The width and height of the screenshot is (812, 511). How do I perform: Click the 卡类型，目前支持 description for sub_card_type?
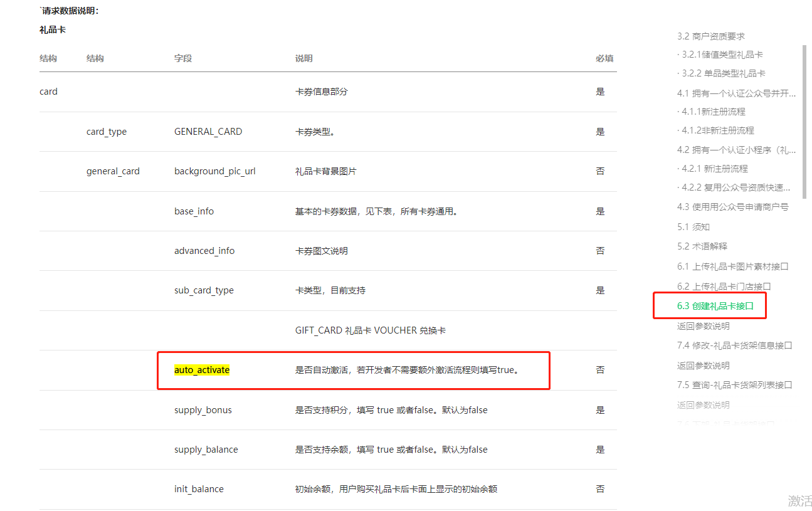330,290
